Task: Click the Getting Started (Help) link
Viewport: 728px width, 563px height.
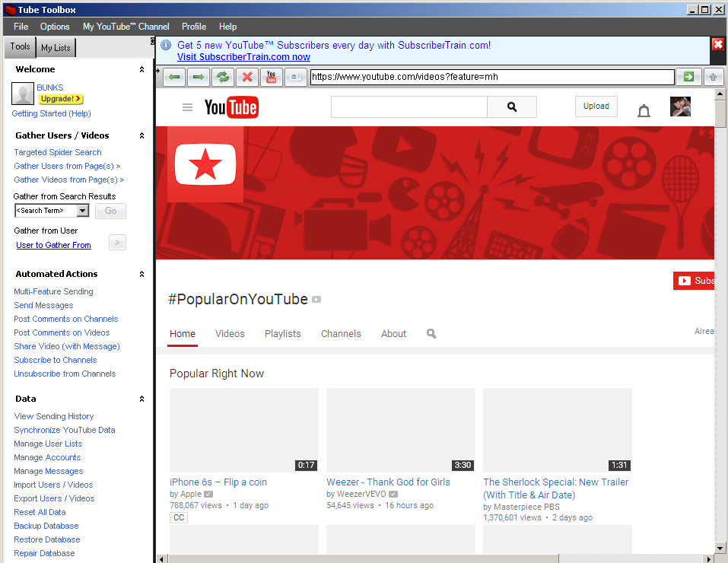Action: tap(51, 113)
